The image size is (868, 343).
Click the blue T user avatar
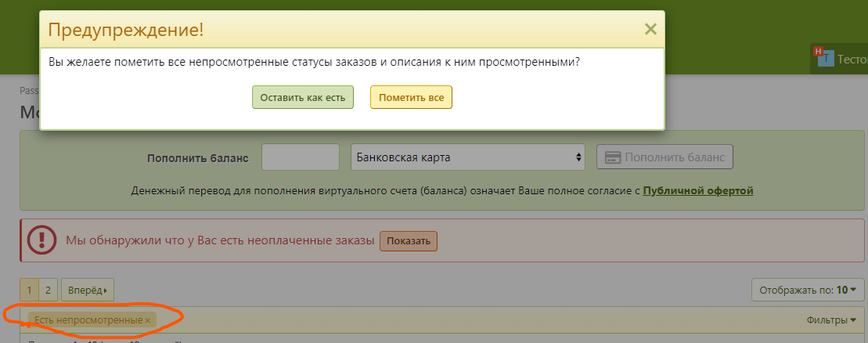click(x=827, y=60)
